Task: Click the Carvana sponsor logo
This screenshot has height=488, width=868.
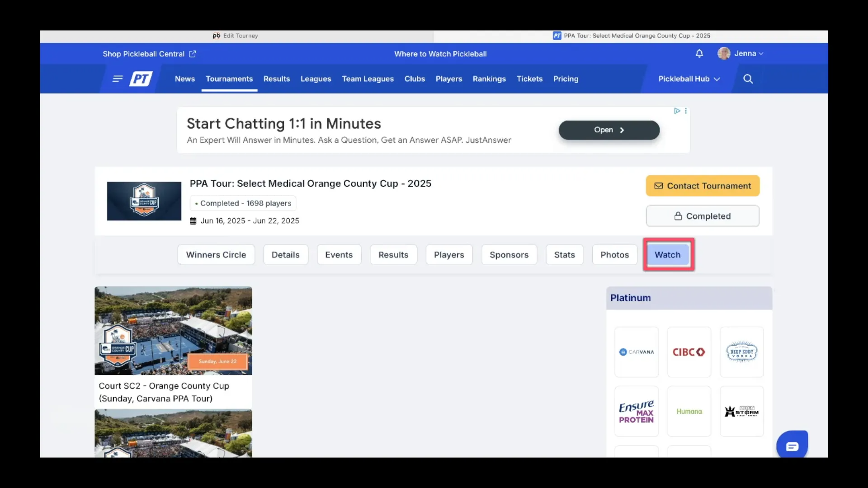Action: point(636,352)
